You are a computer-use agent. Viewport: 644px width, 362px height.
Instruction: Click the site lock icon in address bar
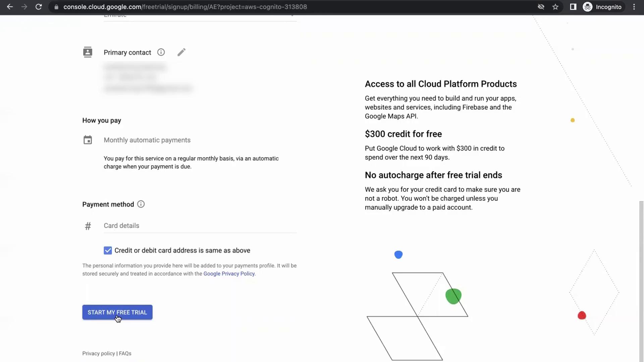point(56,7)
